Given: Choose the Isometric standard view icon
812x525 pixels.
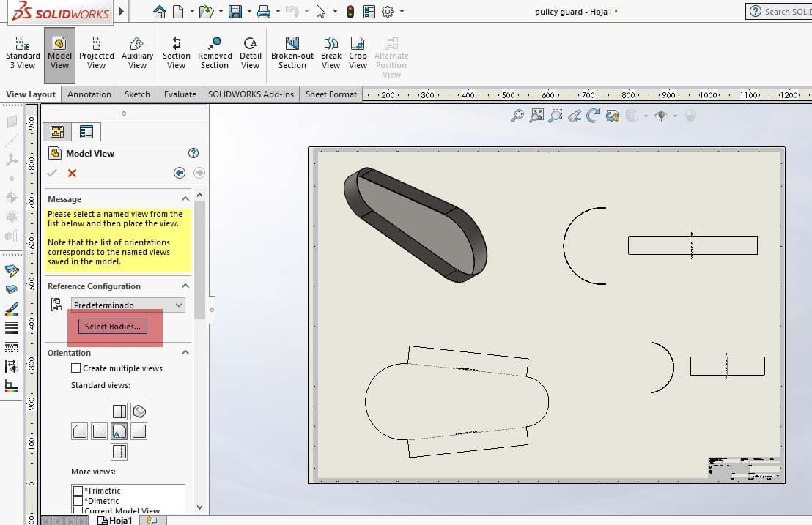Looking at the screenshot, I should point(137,411).
